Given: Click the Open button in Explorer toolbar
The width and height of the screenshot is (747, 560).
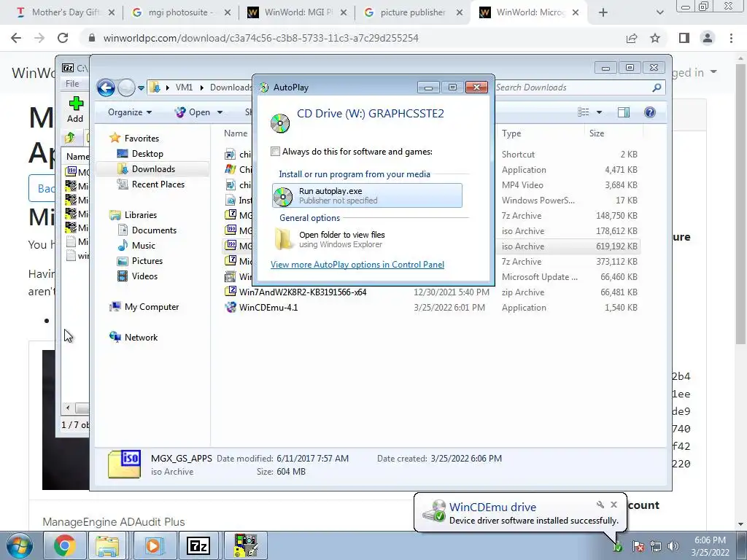Looking at the screenshot, I should point(193,112).
